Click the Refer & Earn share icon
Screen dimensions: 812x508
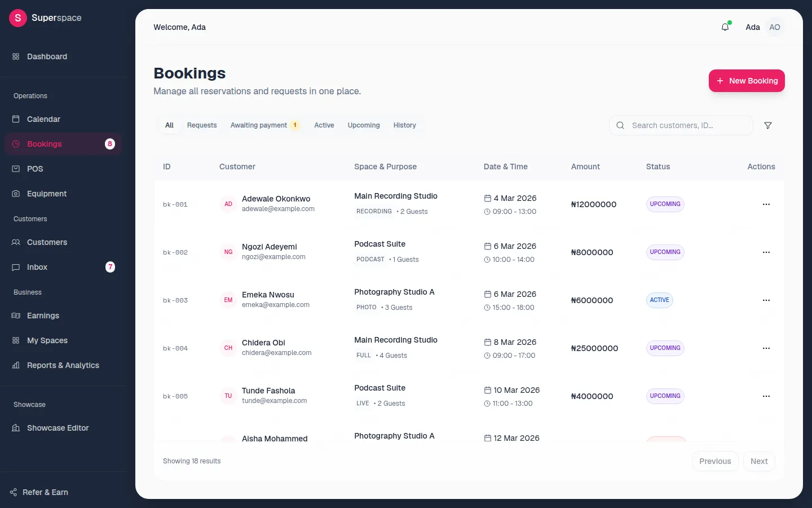coord(14,492)
